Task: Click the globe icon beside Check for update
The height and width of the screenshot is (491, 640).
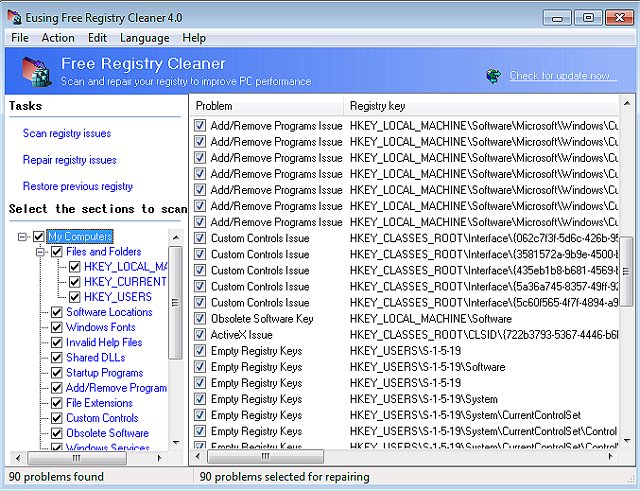Action: click(494, 75)
